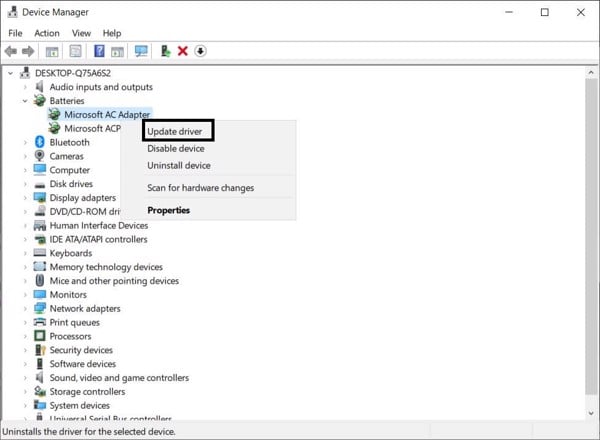This screenshot has height=440, width=600.
Task: Click the blue Help question-mark icon
Action: coord(99,51)
